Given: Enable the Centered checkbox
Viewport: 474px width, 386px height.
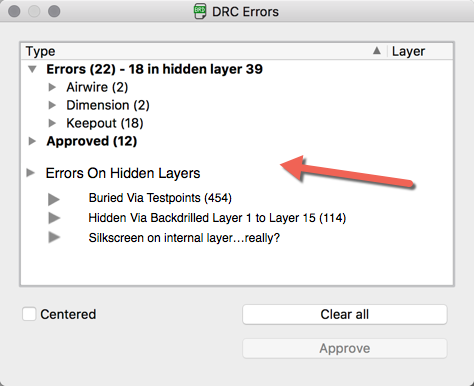Looking at the screenshot, I should (29, 314).
